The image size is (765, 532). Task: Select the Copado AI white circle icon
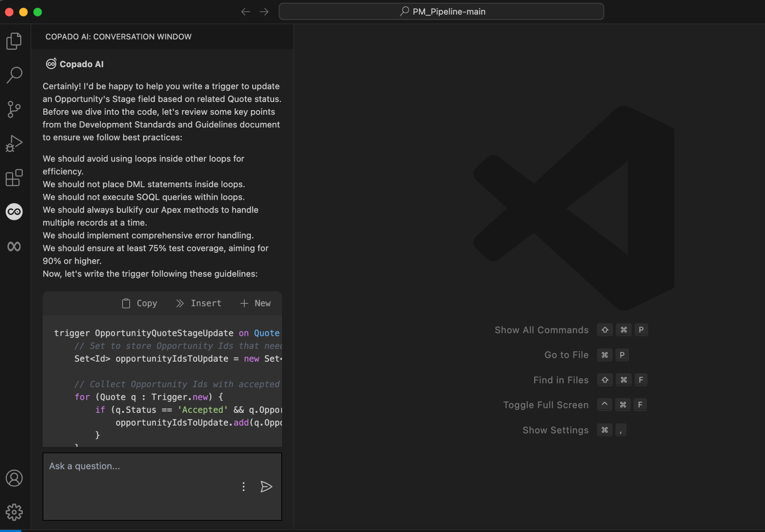point(14,212)
